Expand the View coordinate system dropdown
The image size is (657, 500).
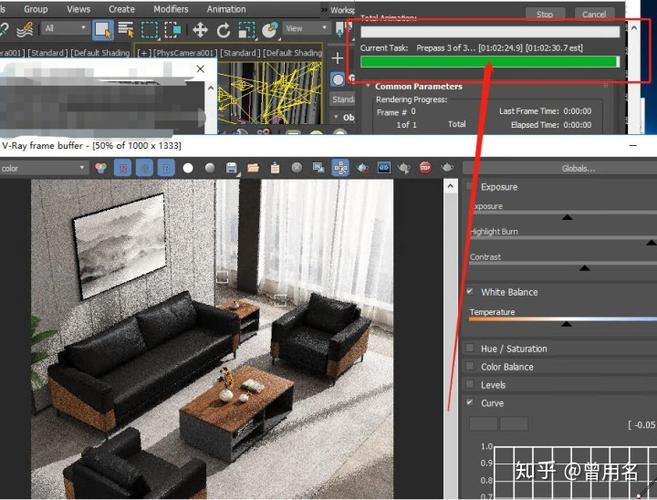pyautogui.click(x=303, y=29)
